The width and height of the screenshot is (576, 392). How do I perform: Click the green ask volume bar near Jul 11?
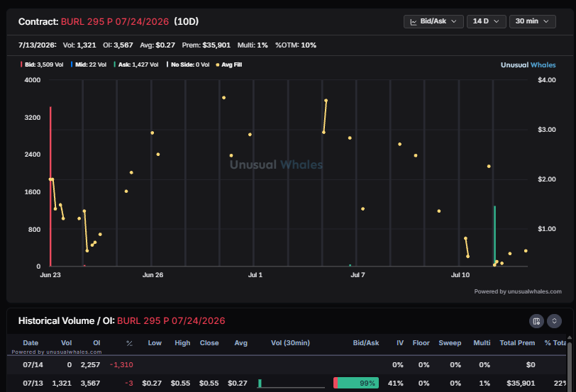495,236
